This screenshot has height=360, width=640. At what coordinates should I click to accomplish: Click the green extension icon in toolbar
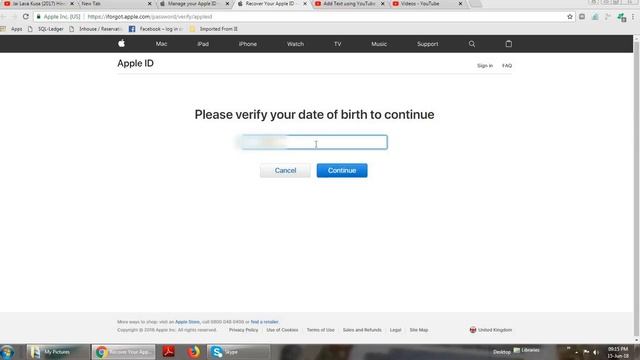tap(622, 17)
